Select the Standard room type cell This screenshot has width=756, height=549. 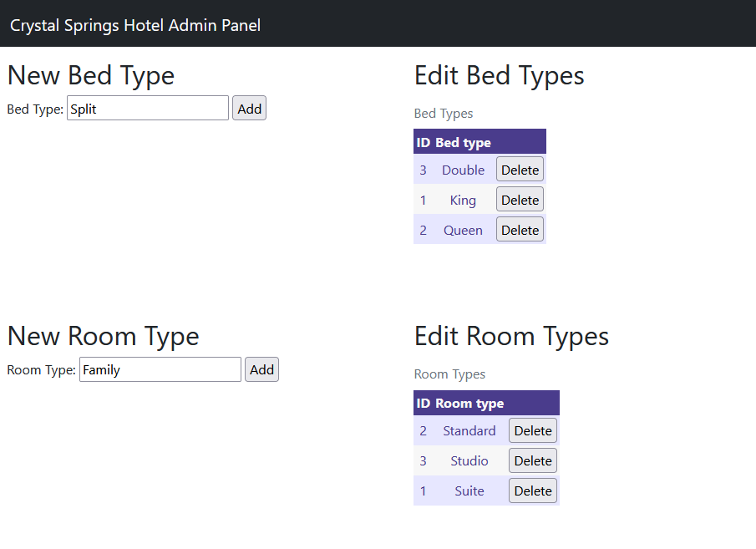click(469, 430)
